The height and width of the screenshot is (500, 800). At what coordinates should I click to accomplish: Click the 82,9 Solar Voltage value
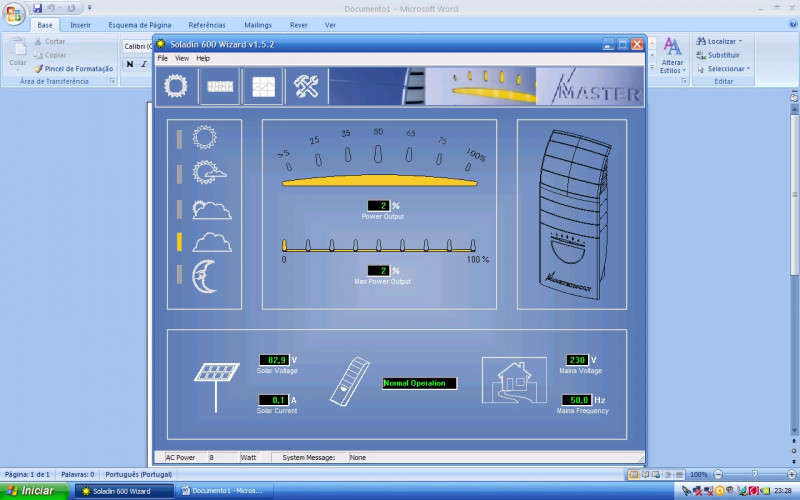274,360
